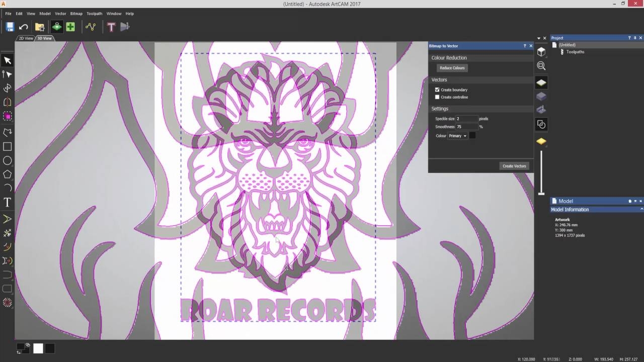Screen dimensions: 644x362
Task: Select the yellow node editing icon
Action: [x=91, y=27]
